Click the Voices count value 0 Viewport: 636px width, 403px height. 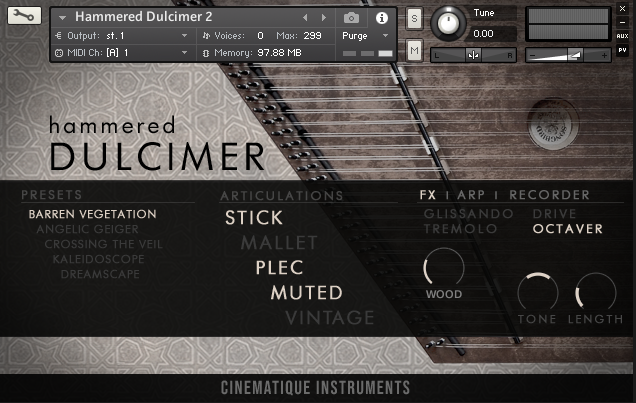(x=260, y=36)
